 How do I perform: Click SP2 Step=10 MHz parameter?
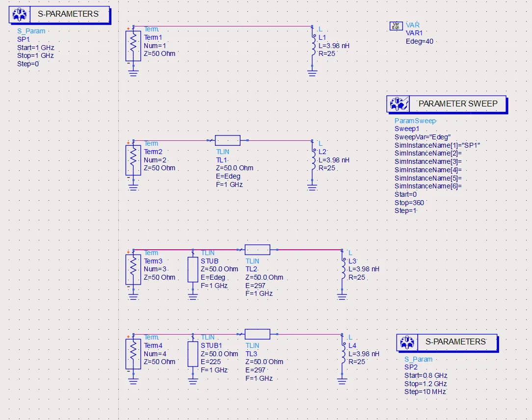pyautogui.click(x=425, y=392)
